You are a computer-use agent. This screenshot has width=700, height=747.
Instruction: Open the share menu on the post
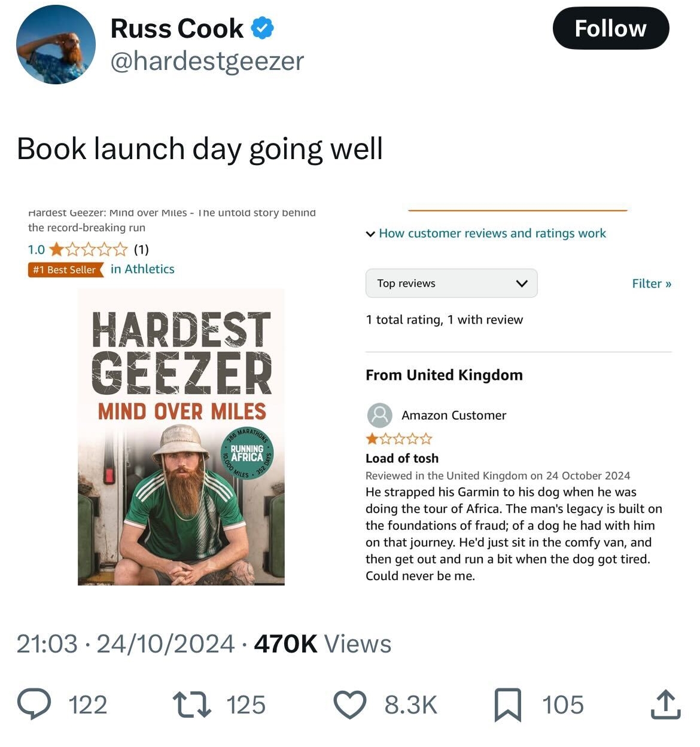(666, 705)
